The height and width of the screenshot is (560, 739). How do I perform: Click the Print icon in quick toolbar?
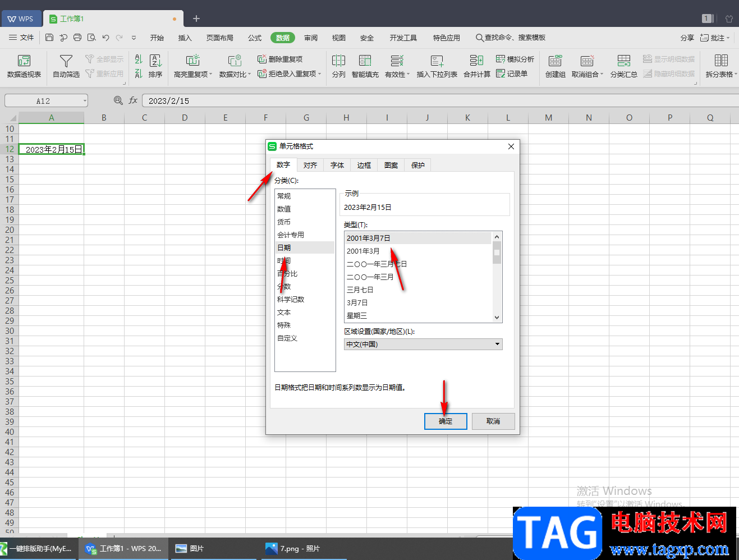77,38
